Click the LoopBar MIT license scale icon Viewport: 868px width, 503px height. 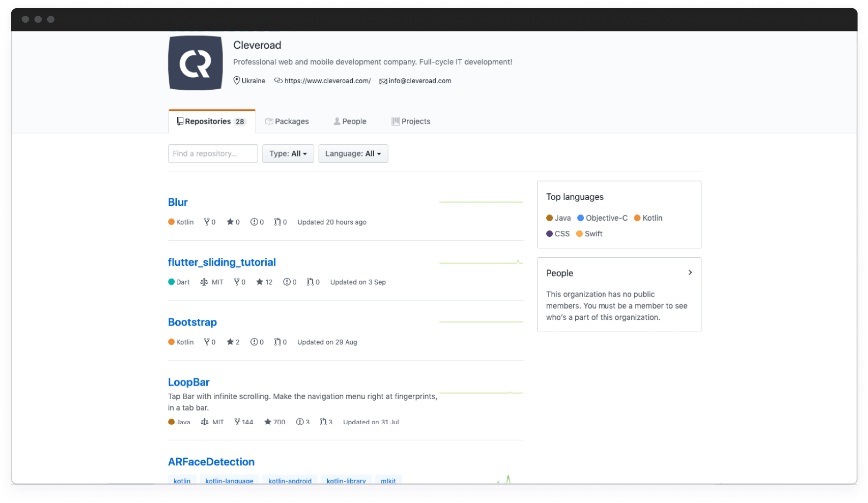tap(205, 421)
